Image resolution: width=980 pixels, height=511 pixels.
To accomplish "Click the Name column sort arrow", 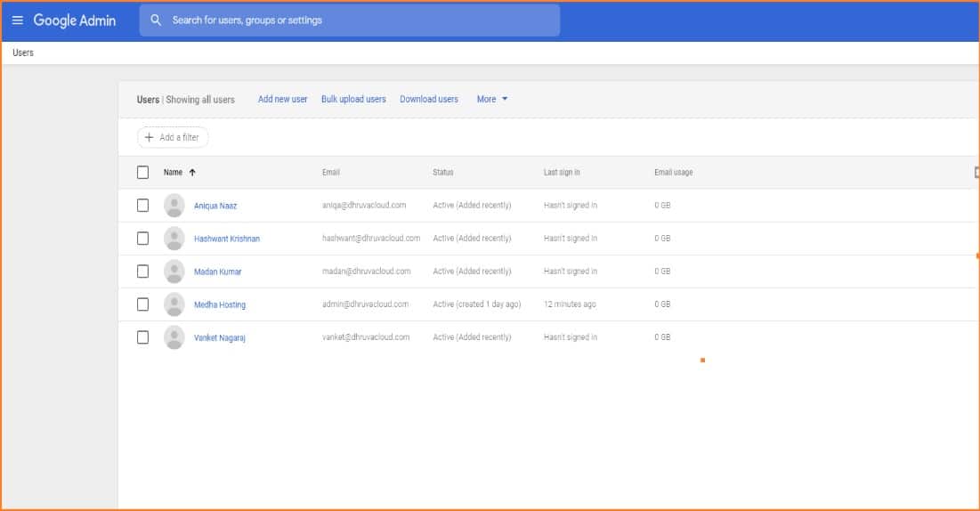I will tap(192, 173).
